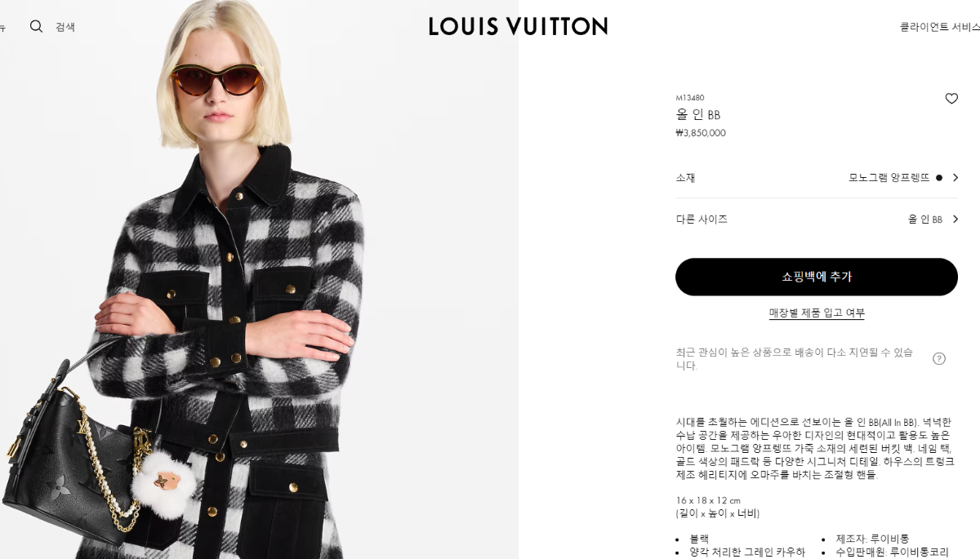Expand the 다른 사이즈 size chevron
This screenshot has width=980, height=559.
coord(955,219)
